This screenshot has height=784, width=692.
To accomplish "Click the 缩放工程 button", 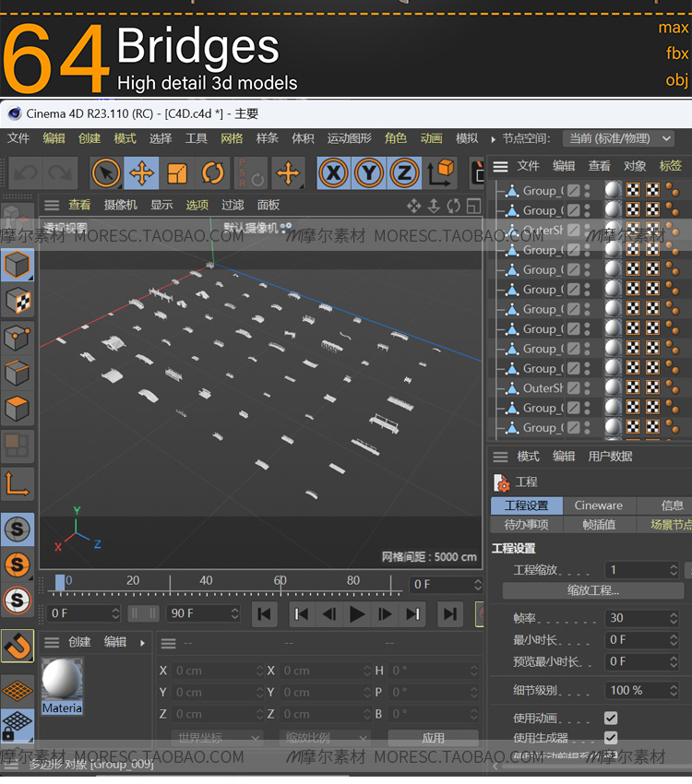I will point(593,590).
